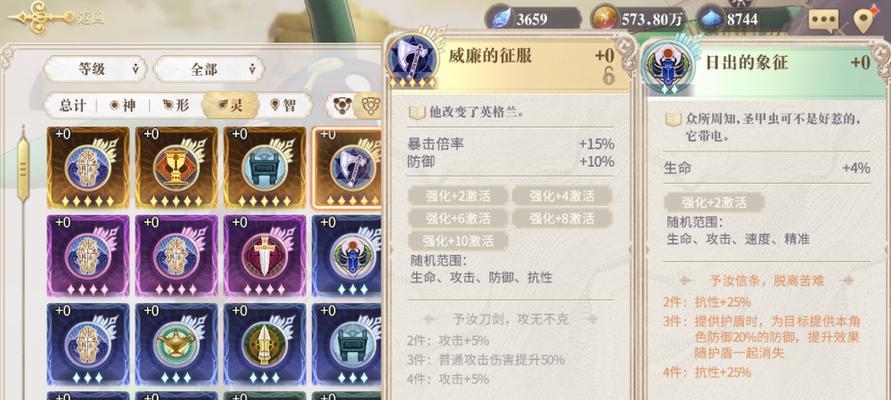Click the 强化+10激活 button
891x400 pixels.
tap(457, 241)
